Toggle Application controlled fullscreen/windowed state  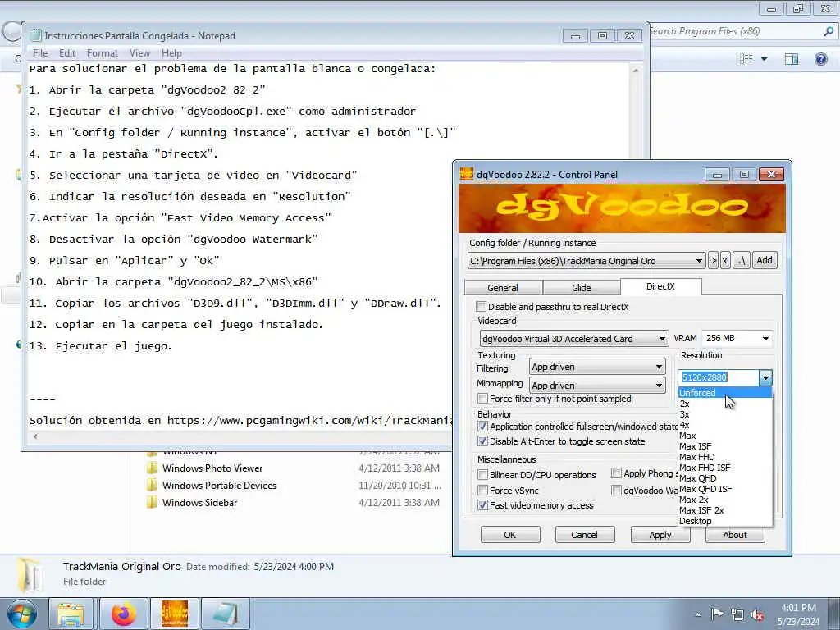[482, 427]
